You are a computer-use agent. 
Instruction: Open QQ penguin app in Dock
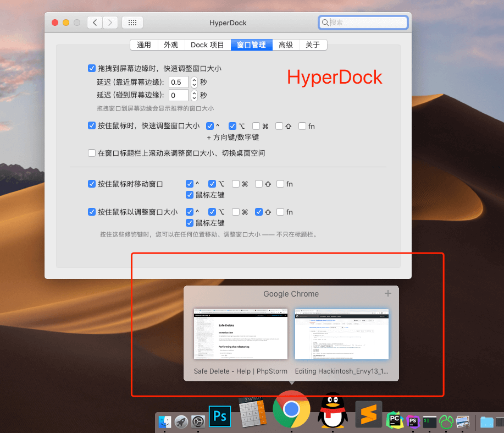pos(333,412)
